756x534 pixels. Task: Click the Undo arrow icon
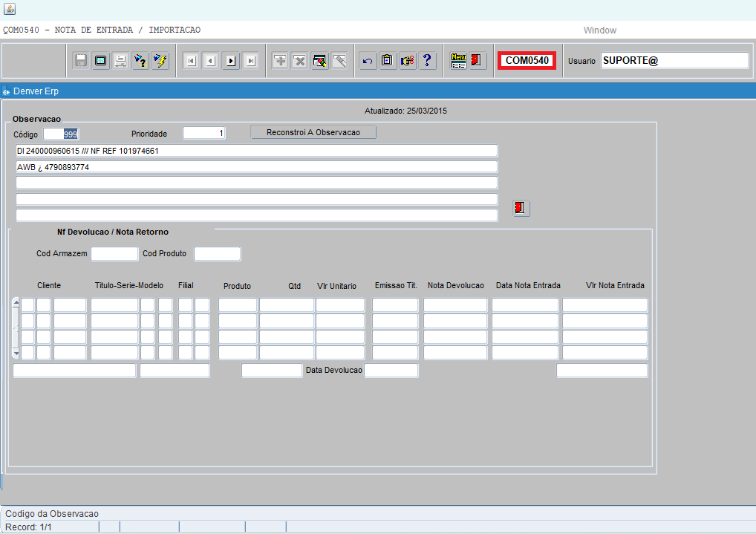point(368,61)
